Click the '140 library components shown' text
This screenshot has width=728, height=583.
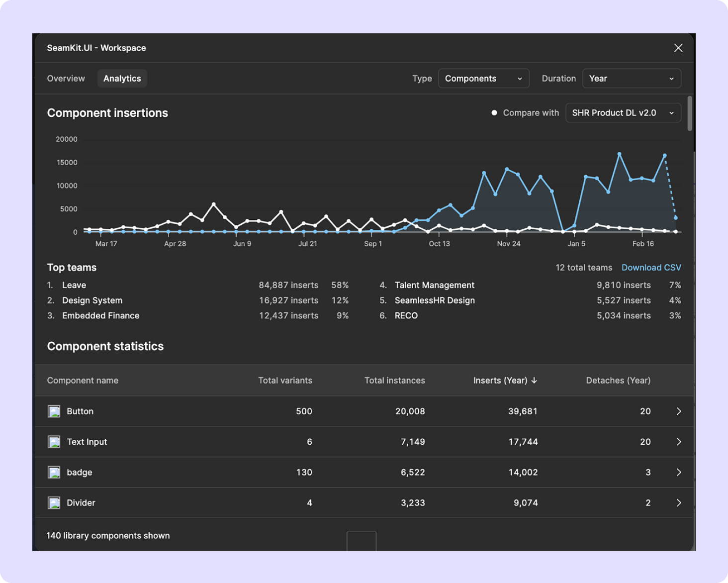click(108, 536)
